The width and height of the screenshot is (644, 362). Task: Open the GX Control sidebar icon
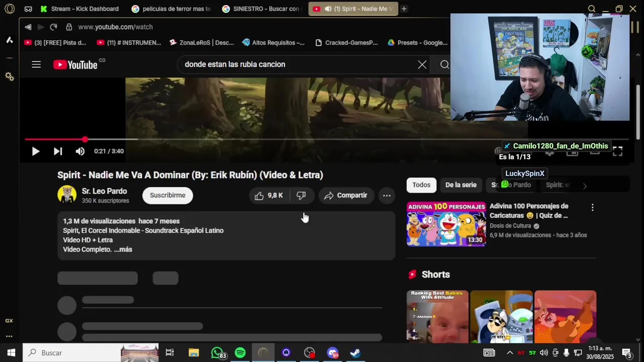[x=9, y=321]
